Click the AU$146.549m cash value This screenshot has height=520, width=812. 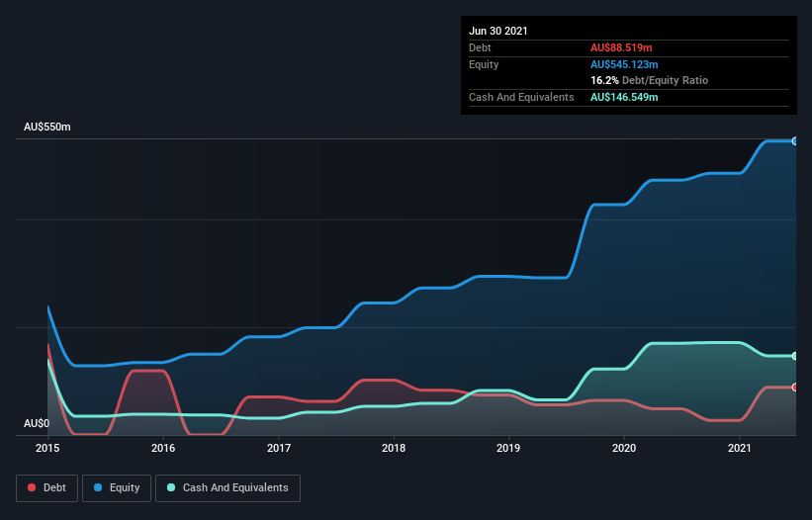tap(624, 97)
